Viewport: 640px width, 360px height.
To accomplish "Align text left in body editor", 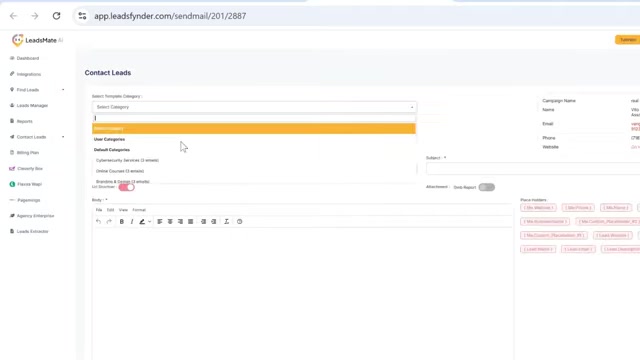I will 160,222.
